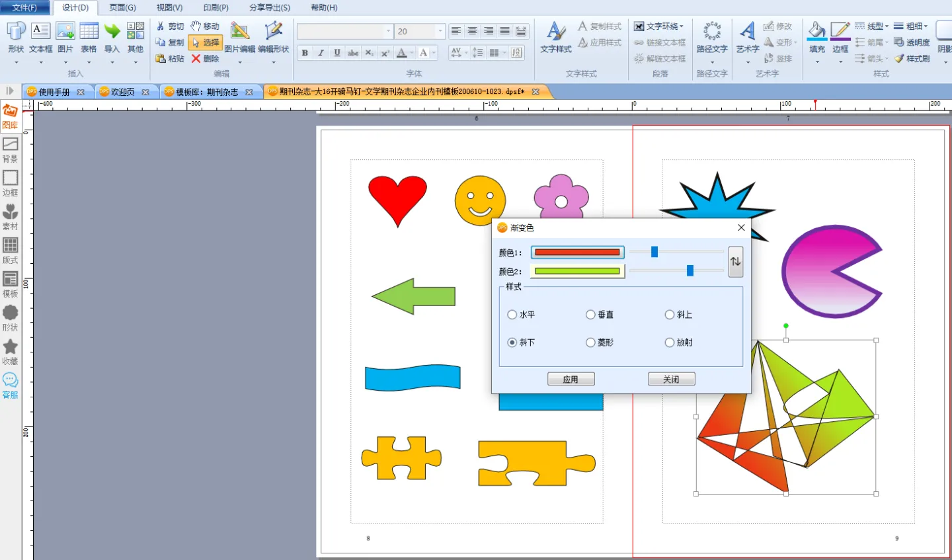
Task: Open the 页面(G) menu tab
Action: click(122, 7)
